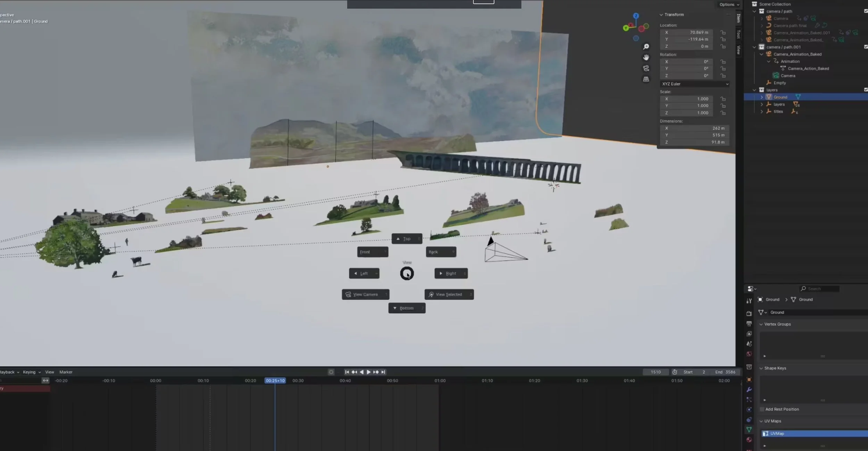Choose Top in the View pie menu
The width and height of the screenshot is (868, 451).
click(x=407, y=239)
